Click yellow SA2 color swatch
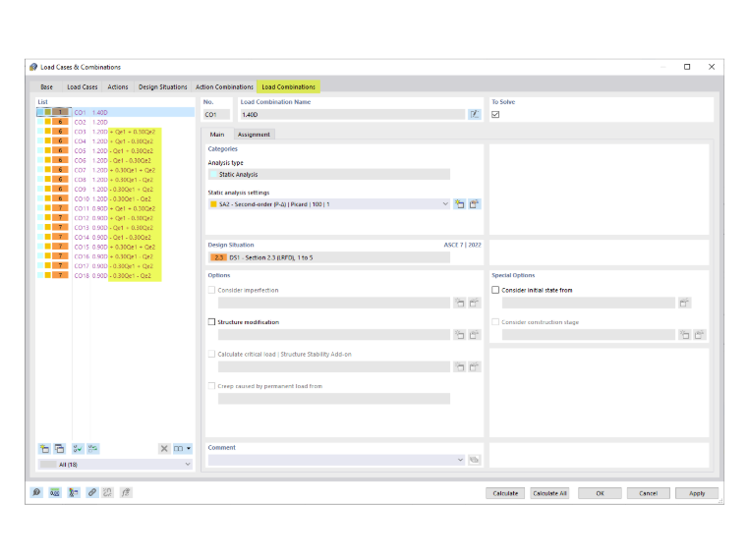This screenshot has width=747, height=560. click(213, 204)
